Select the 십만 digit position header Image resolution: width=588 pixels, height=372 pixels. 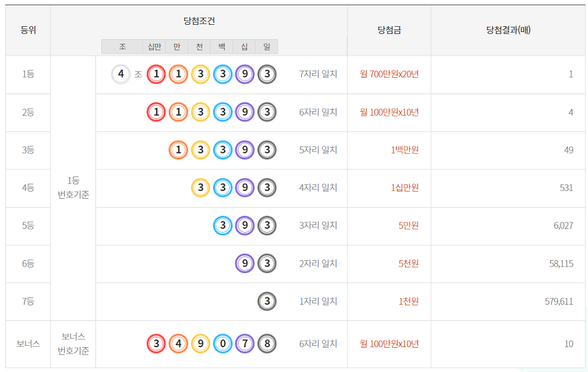(x=154, y=47)
